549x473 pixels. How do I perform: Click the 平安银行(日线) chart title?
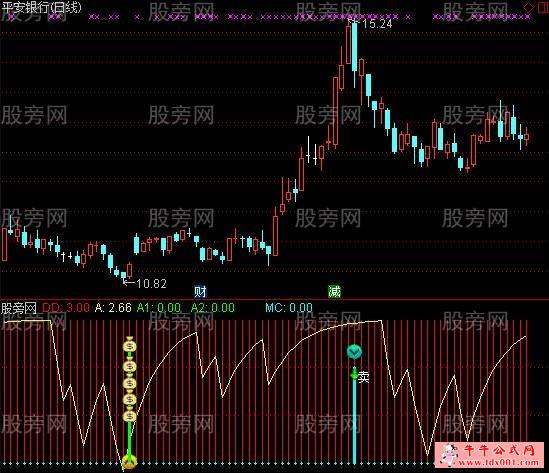point(41,7)
